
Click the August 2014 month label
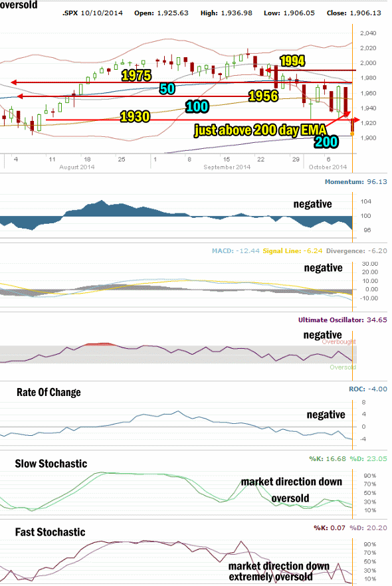coord(76,167)
